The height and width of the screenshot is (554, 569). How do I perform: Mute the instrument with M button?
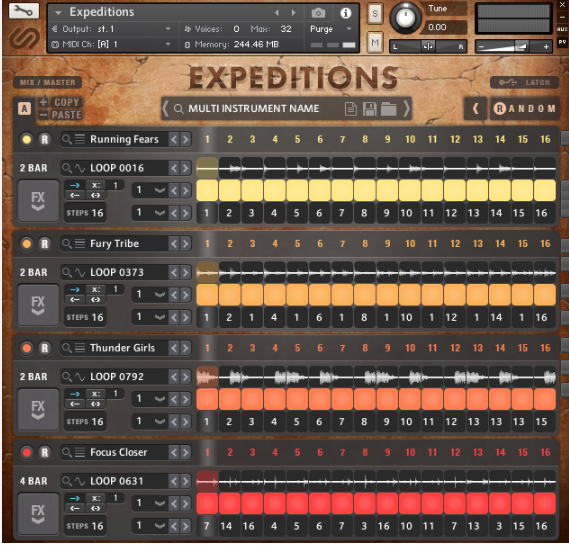(x=375, y=42)
